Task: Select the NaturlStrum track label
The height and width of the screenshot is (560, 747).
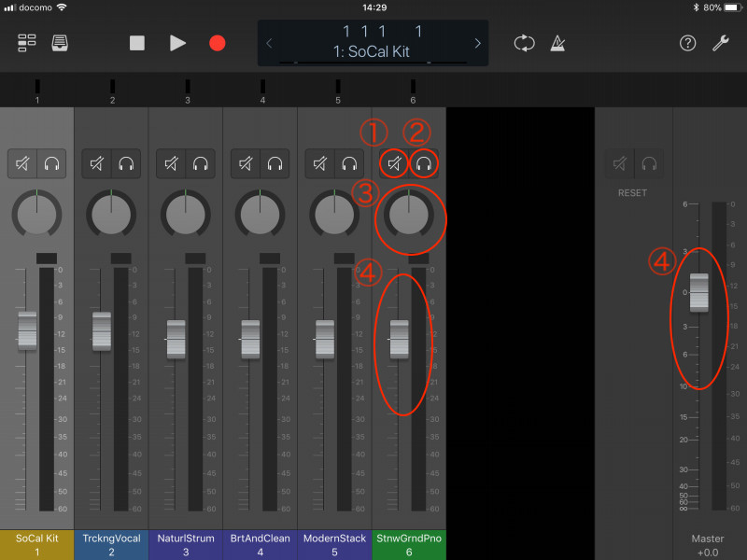Action: click(x=186, y=544)
